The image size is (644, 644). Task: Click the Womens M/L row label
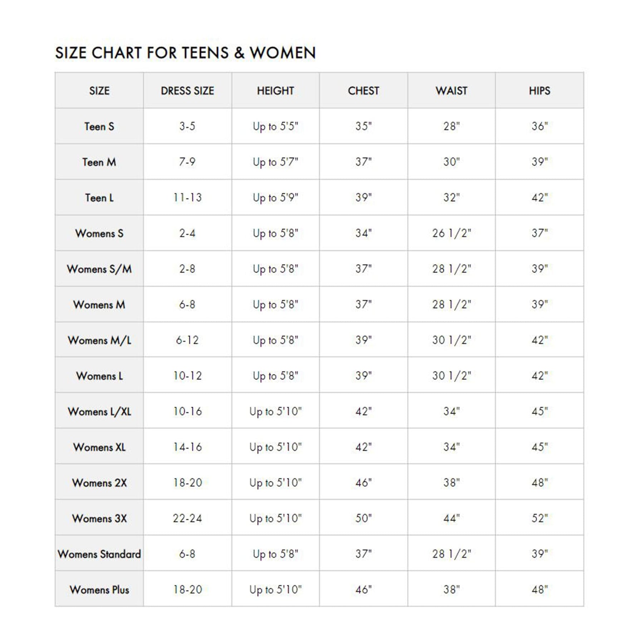click(99, 340)
